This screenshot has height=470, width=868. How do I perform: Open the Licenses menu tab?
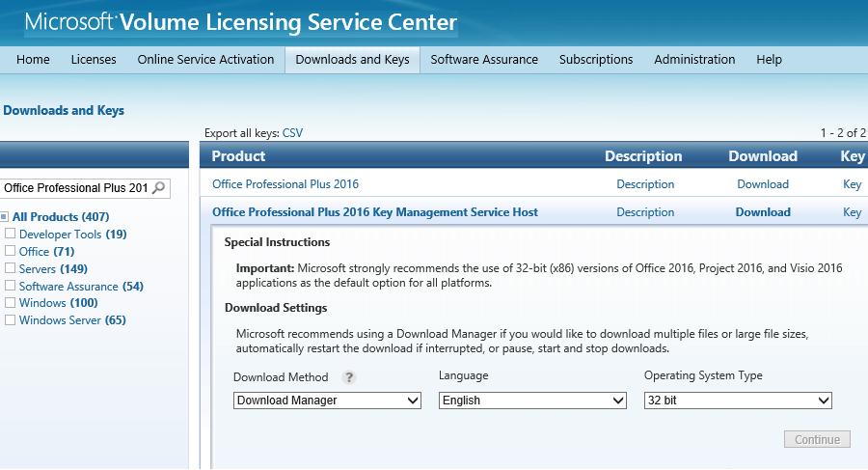94,60
